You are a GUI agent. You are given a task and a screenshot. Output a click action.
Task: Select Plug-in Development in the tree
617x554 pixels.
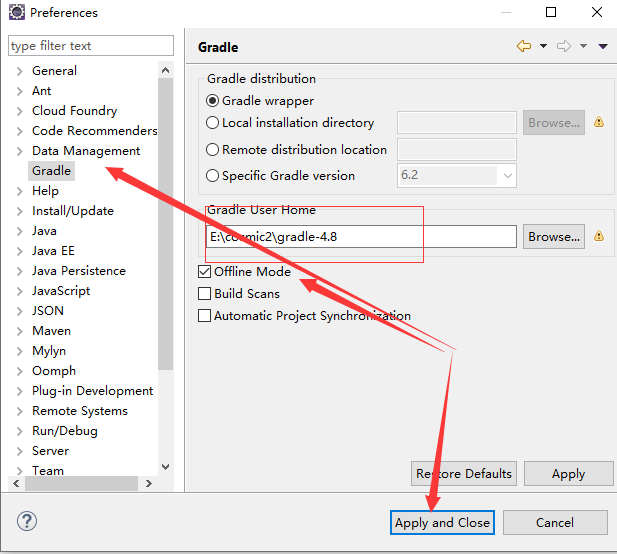tap(92, 391)
